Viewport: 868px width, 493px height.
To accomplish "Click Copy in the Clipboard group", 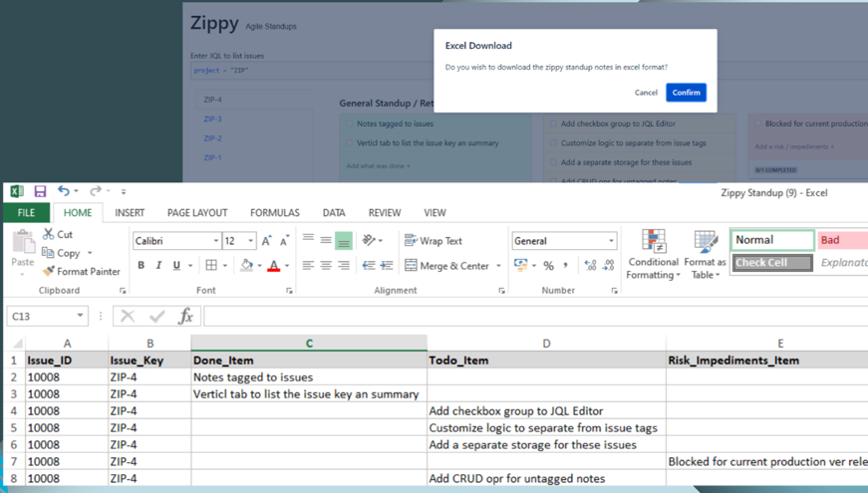I will [62, 253].
